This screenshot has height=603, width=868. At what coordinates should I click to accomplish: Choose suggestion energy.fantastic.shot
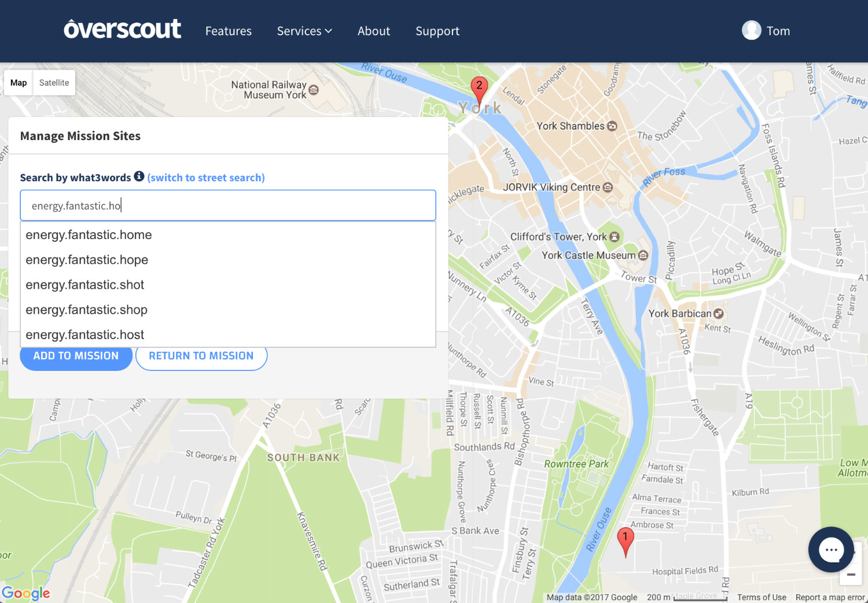(x=228, y=285)
